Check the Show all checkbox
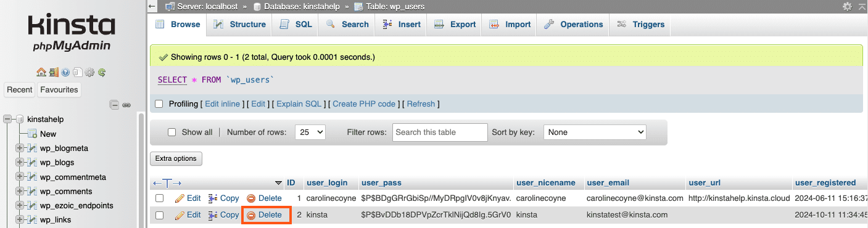 point(172,132)
